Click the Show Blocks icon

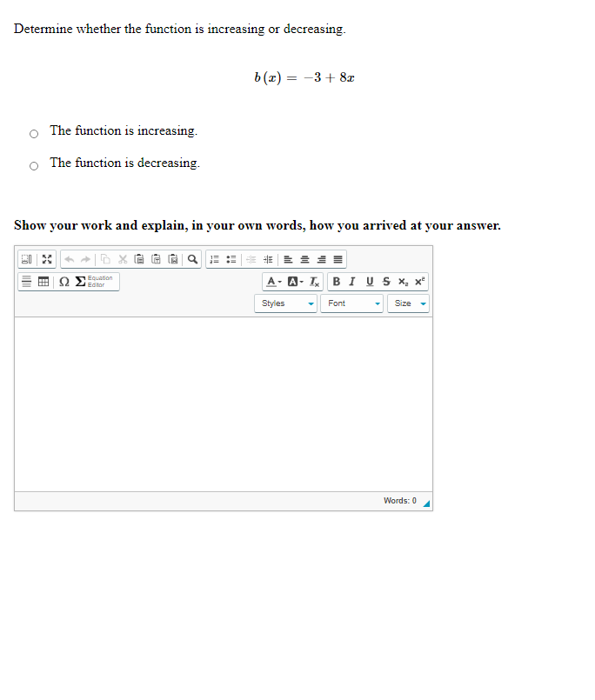(27, 259)
